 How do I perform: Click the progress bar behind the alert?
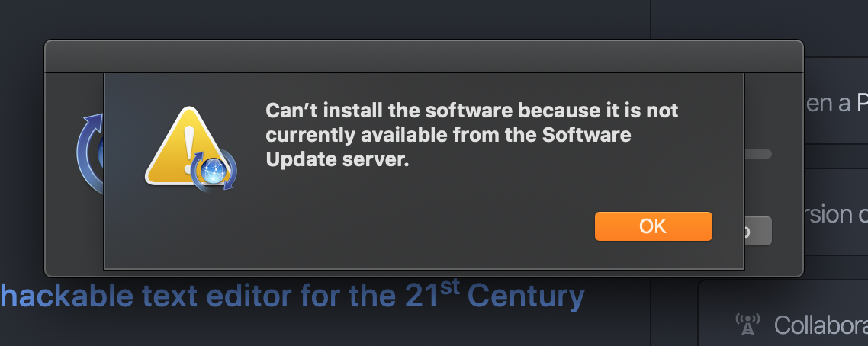click(x=758, y=154)
